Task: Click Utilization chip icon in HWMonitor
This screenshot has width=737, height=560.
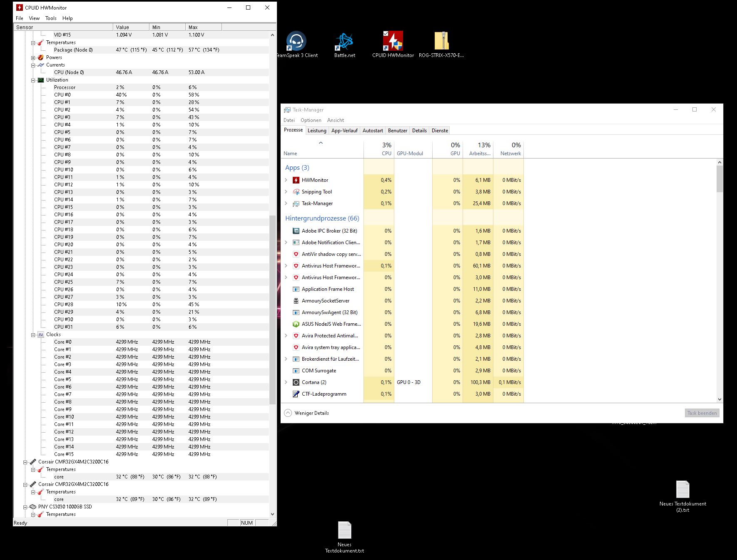Action: click(x=41, y=80)
